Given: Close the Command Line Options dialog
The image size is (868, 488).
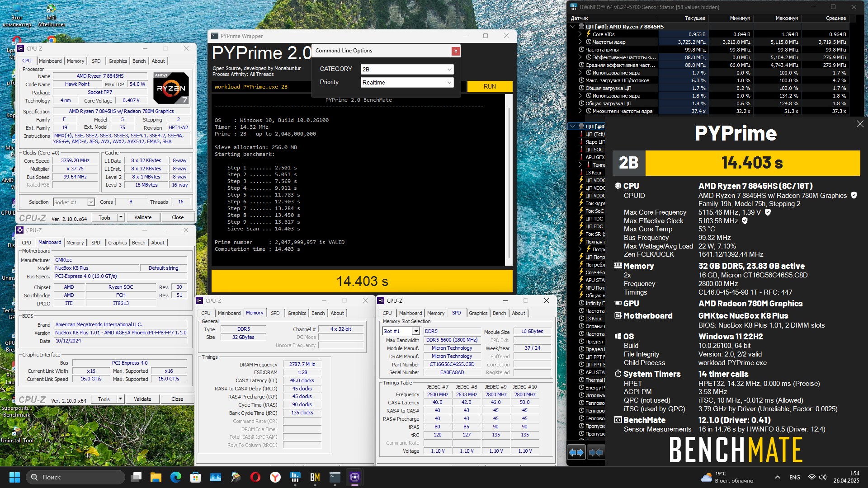Looking at the screenshot, I should (x=456, y=51).
